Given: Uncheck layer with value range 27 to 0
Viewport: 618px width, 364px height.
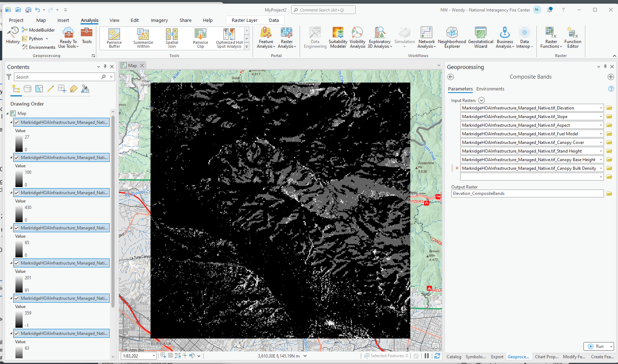Looking at the screenshot, I should 17,122.
